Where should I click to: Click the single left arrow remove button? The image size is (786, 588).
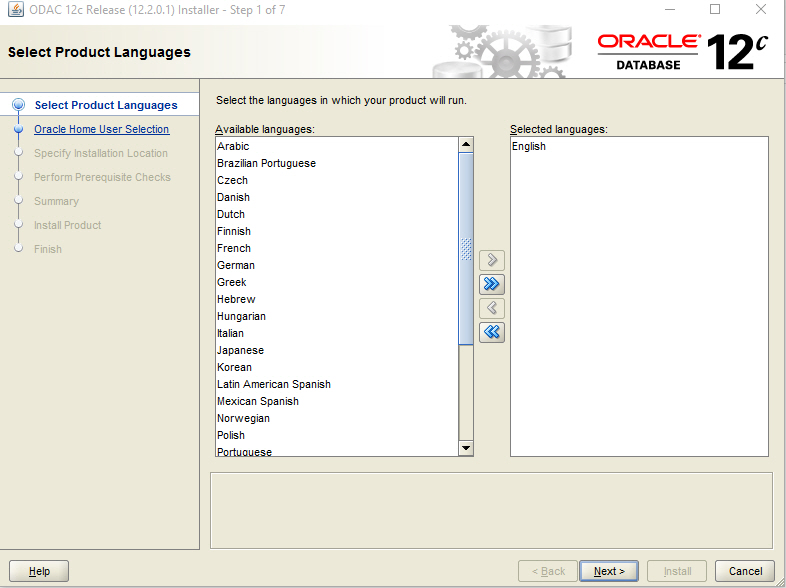coord(492,308)
